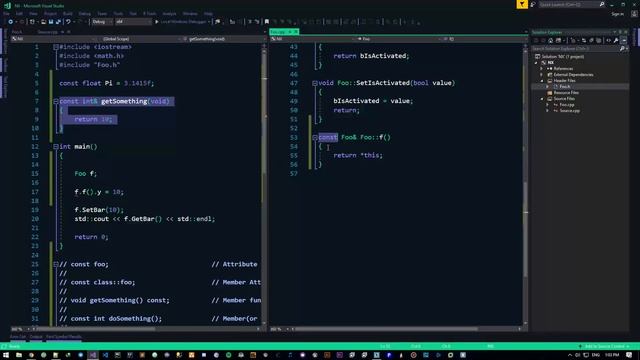Select Foo.cpp in Solution Explorer
The height and width of the screenshot is (360, 640).
pyautogui.click(x=567, y=105)
